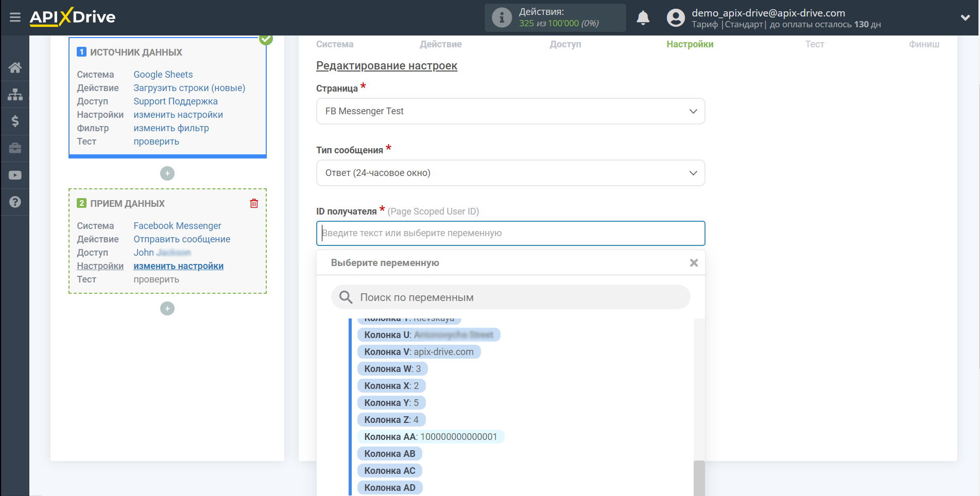Go to Система step tab

pyautogui.click(x=335, y=44)
